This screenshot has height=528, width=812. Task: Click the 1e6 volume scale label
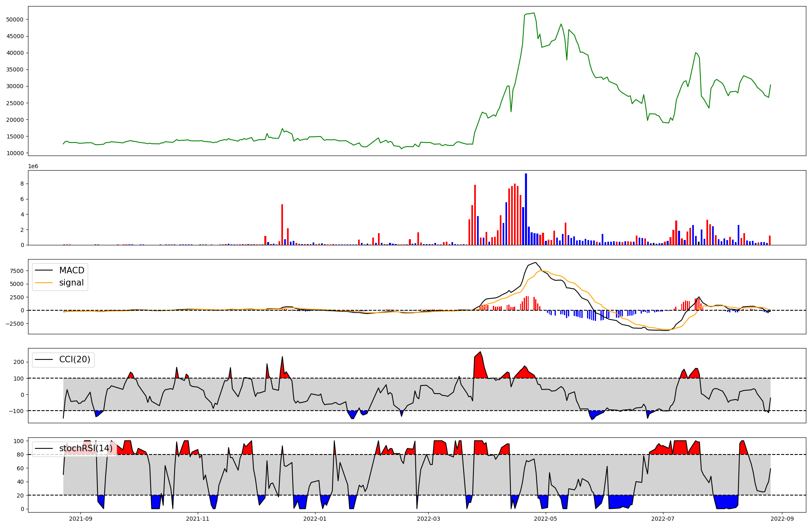(x=33, y=167)
